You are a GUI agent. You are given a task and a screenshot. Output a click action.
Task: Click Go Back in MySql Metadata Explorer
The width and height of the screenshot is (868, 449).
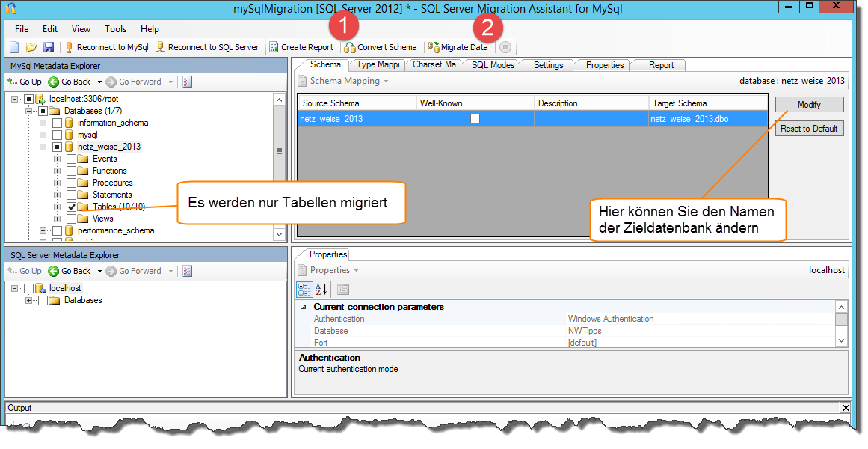(x=70, y=82)
